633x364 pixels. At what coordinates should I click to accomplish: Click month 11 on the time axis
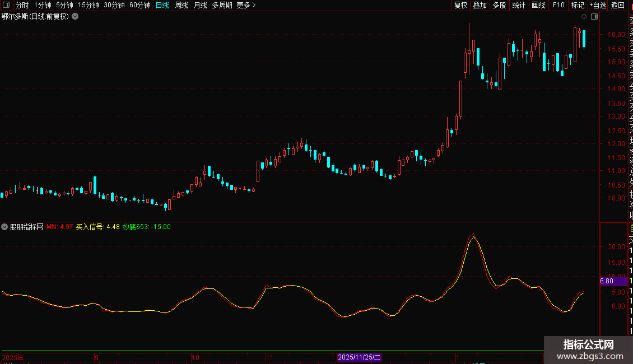tap(269, 357)
